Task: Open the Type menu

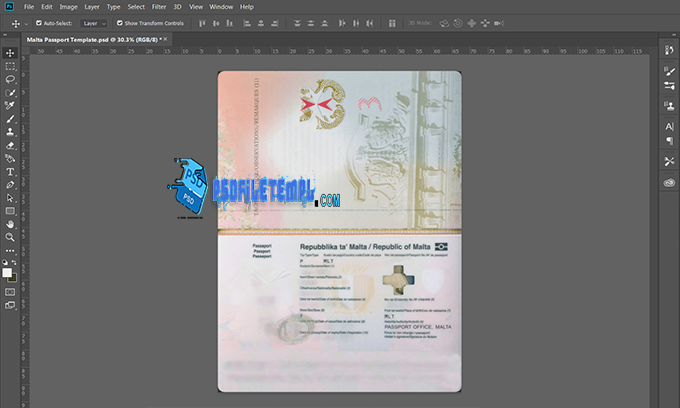Action: (113, 7)
